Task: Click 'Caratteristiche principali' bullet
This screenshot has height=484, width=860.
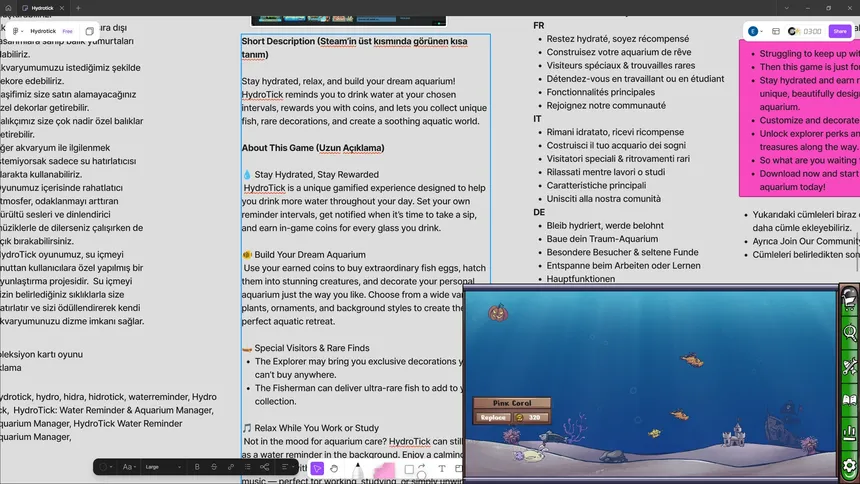Action: coord(596,185)
